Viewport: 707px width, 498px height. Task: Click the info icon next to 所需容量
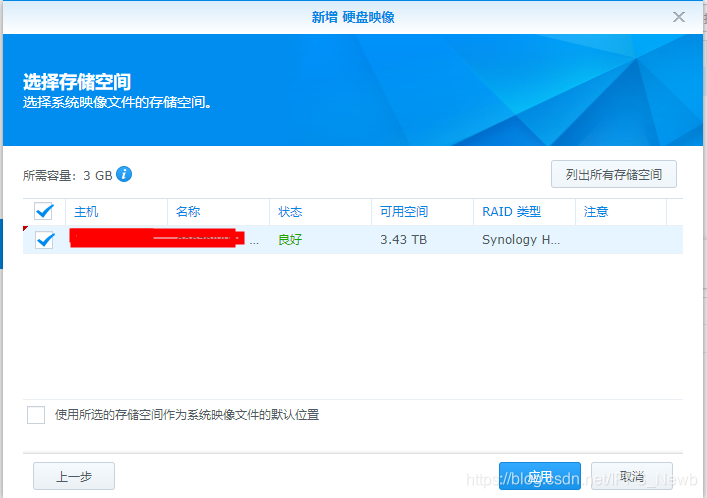coord(124,174)
